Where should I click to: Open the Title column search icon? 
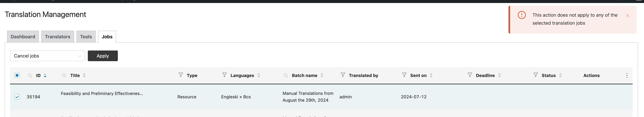(x=64, y=75)
